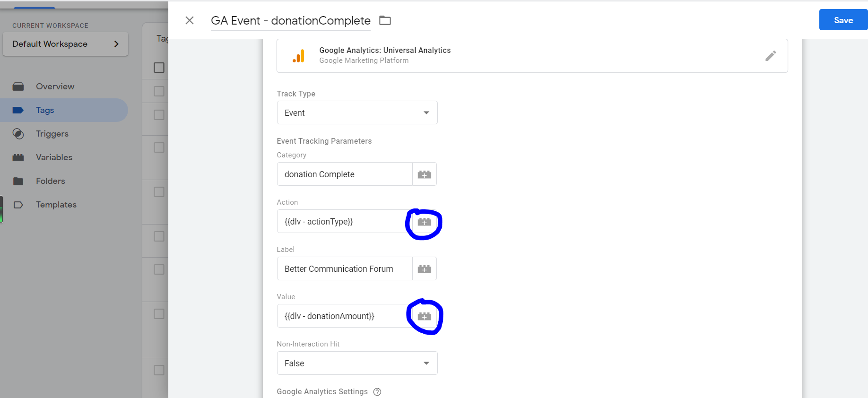This screenshot has height=398, width=868.
Task: Click the Value field with dlv - donationAmount
Action: [x=345, y=316]
